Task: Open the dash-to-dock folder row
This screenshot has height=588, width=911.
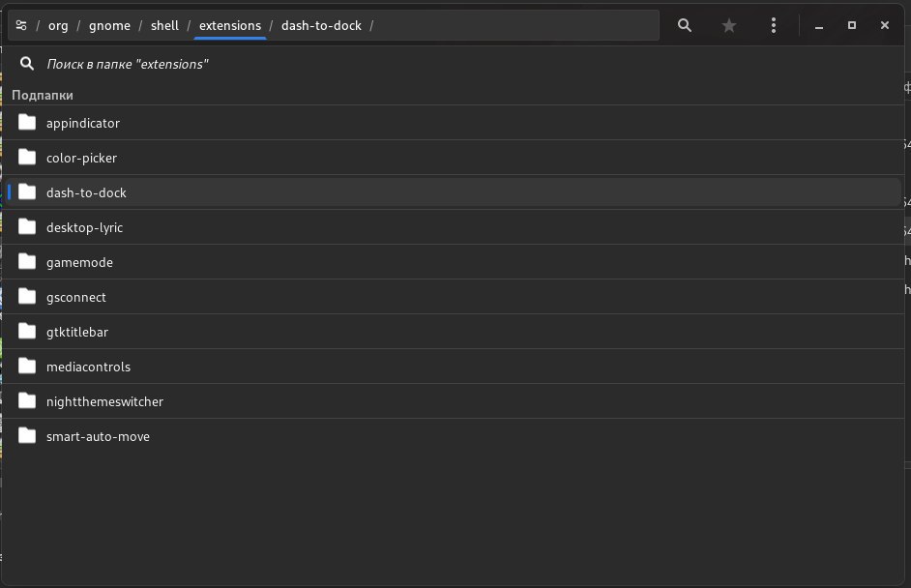Action: (454, 192)
